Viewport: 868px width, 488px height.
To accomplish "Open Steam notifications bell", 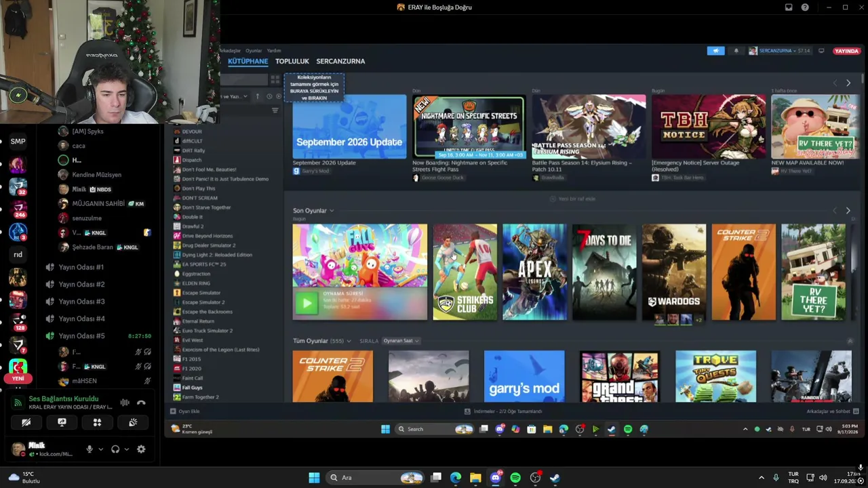I will (736, 51).
